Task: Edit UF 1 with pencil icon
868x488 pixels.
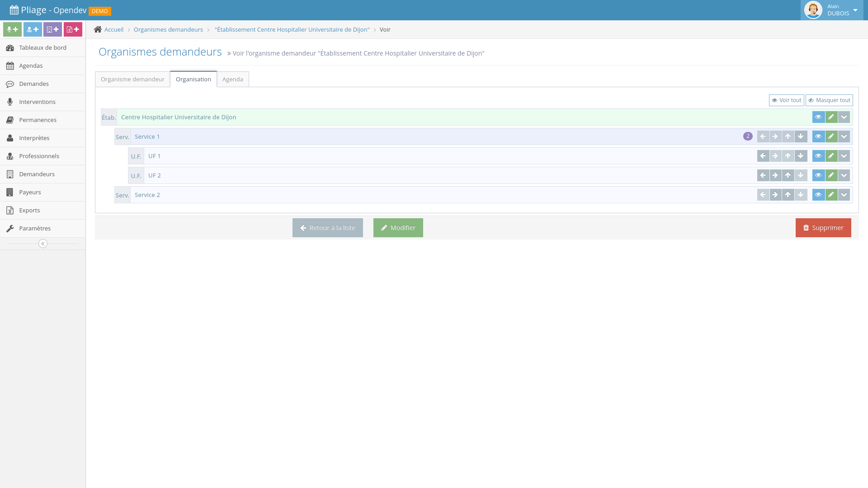Action: point(831,156)
